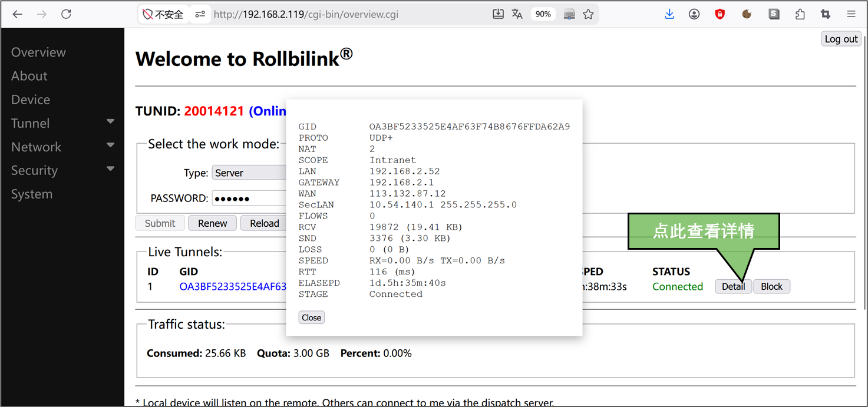Screen dimensions: 868x407
Task: Click the cookie extension icon
Action: click(747, 14)
